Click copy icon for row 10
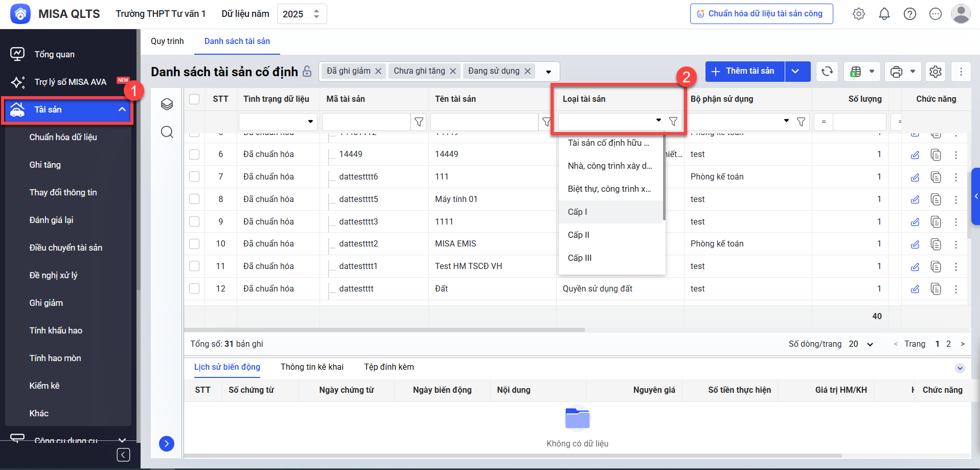This screenshot has width=980, height=470. tap(936, 244)
